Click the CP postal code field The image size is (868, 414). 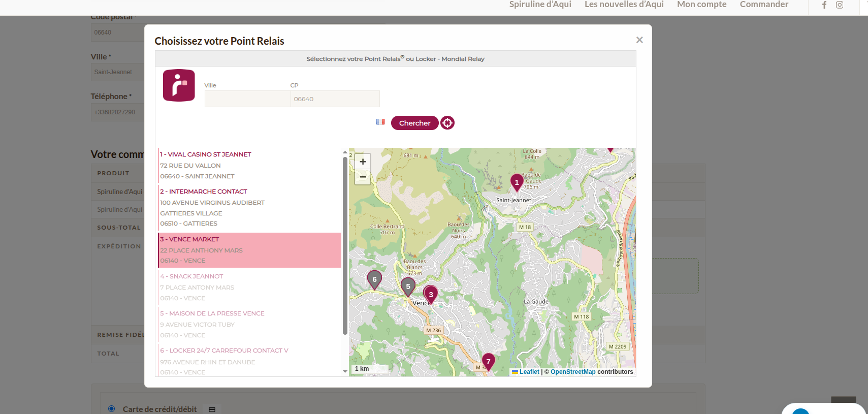(x=335, y=99)
